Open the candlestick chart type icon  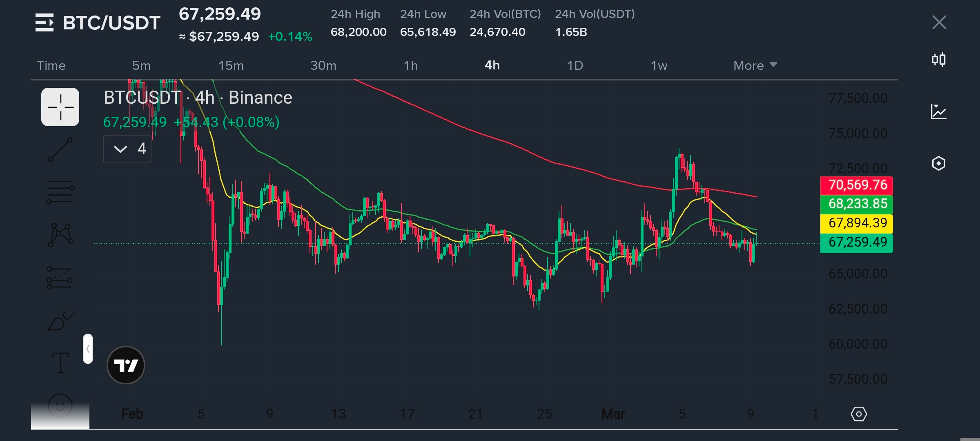pos(938,60)
